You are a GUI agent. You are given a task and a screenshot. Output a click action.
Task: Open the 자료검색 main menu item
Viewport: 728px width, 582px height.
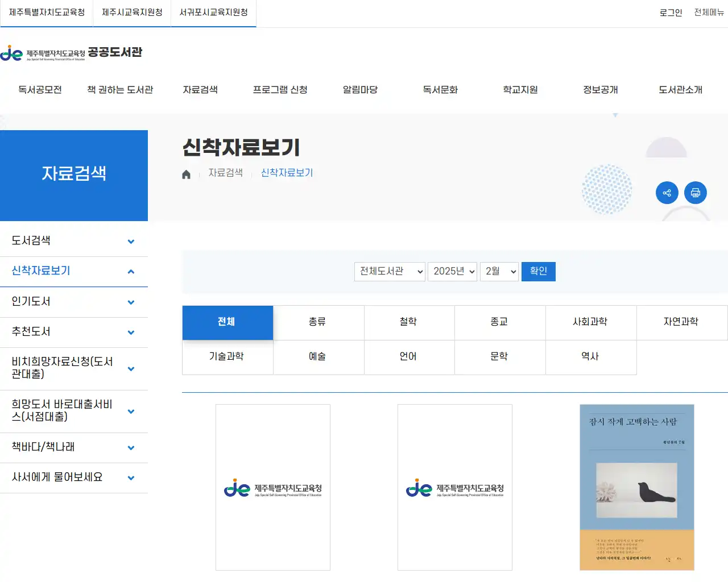click(x=200, y=90)
